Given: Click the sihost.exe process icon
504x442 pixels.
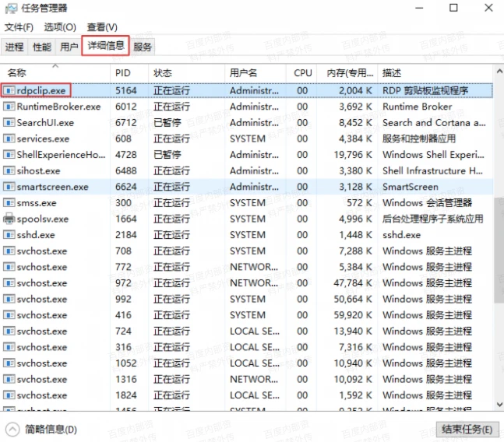Looking at the screenshot, I should pos(9,170).
